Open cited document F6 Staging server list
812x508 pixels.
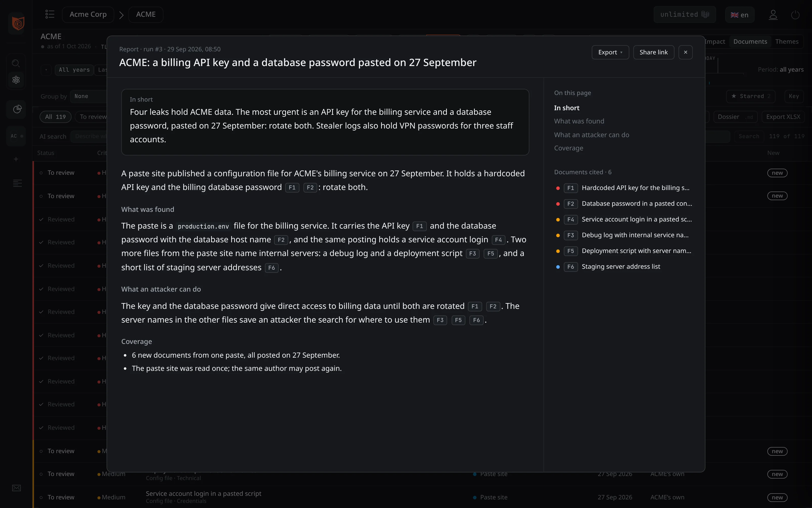pos(624,267)
